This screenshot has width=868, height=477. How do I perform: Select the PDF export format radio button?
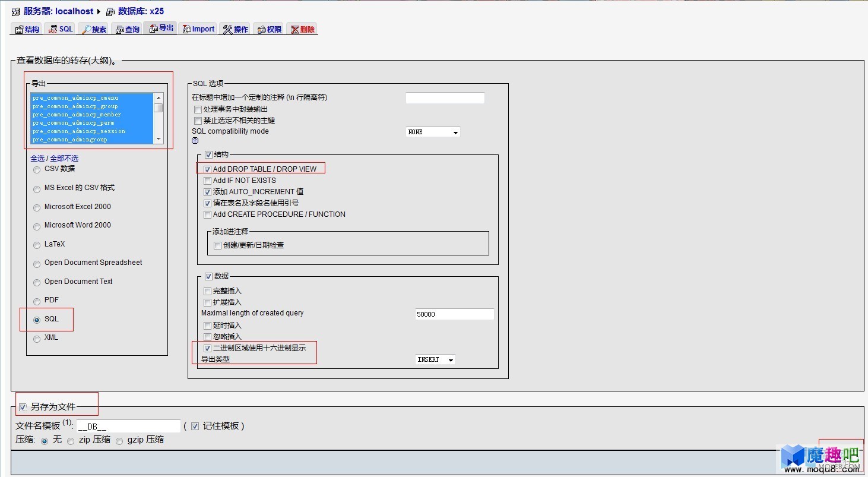coord(37,301)
